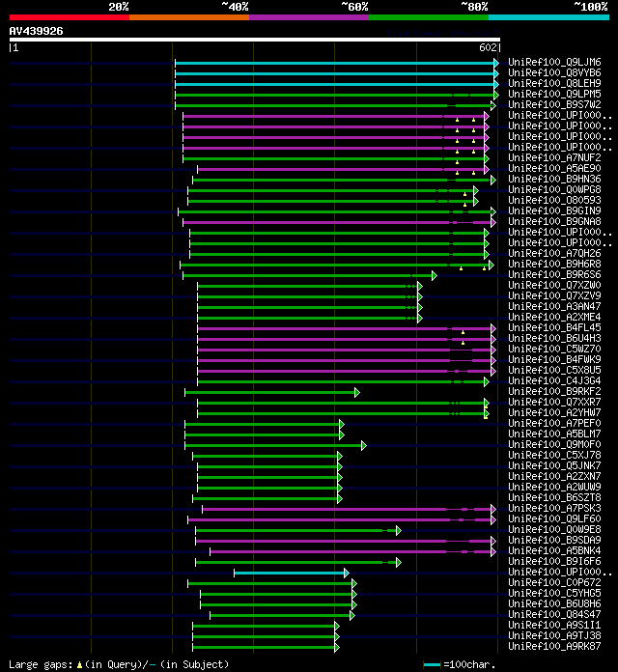The height and width of the screenshot is (672, 618).
Task: Click the red 20% identity legend segment
Action: pos(70,17)
